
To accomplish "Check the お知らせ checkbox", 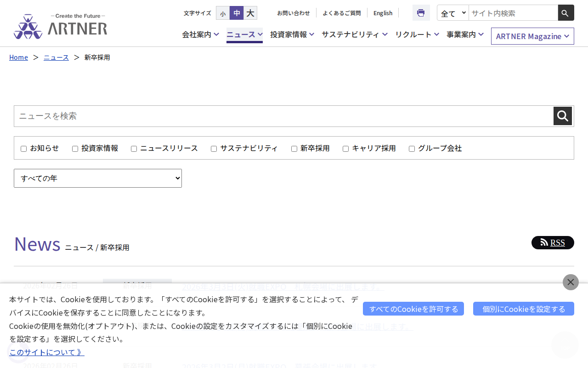I will click(24, 149).
